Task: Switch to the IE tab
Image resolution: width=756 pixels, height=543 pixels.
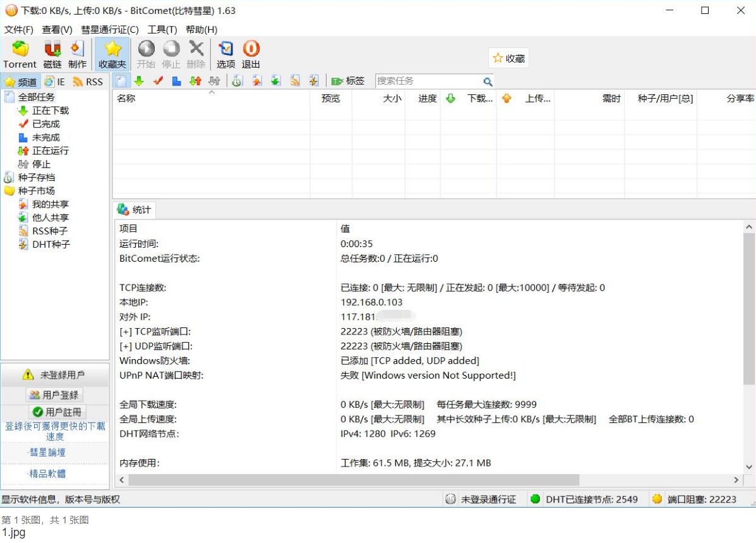Action: coord(54,82)
